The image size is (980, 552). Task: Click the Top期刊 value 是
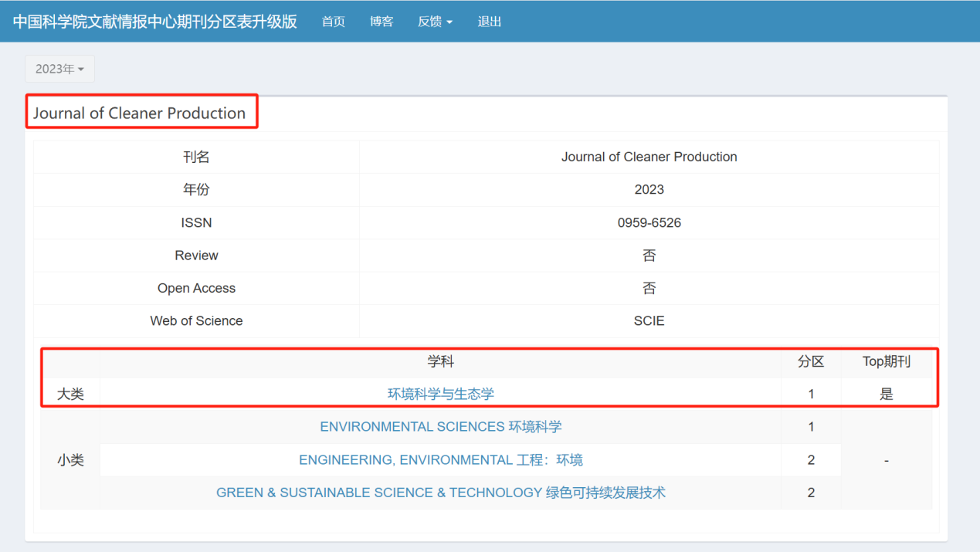pyautogui.click(x=886, y=394)
